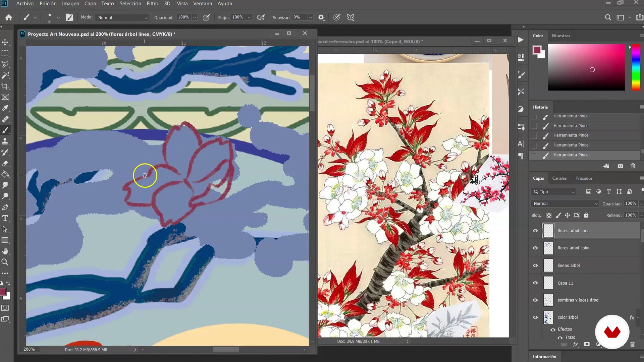Hide the 'sombras y luces árbol' layer
This screenshot has height=362, width=644.
(x=535, y=300)
